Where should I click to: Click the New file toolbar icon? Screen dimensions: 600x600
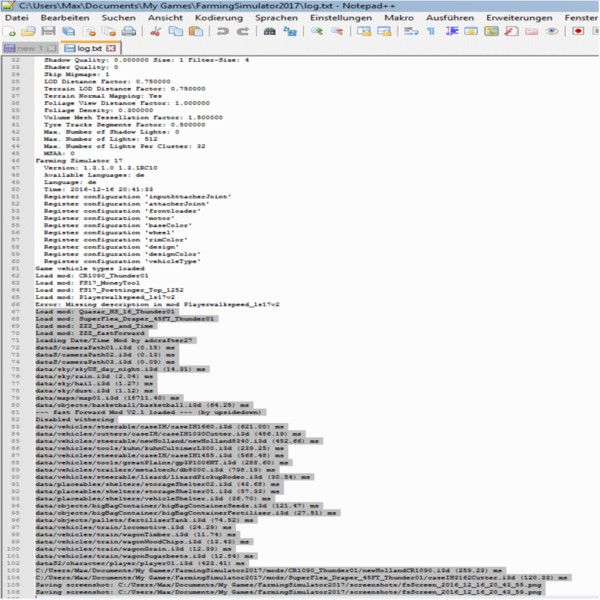10,32
